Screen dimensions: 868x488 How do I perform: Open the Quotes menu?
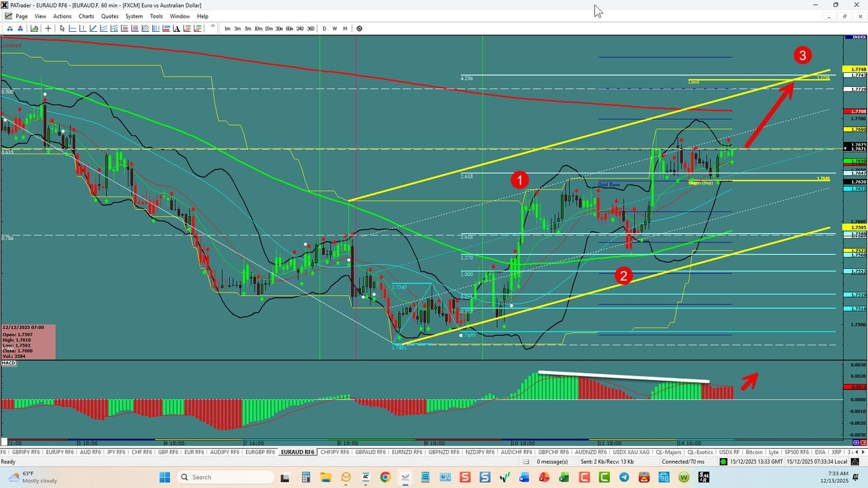click(109, 16)
